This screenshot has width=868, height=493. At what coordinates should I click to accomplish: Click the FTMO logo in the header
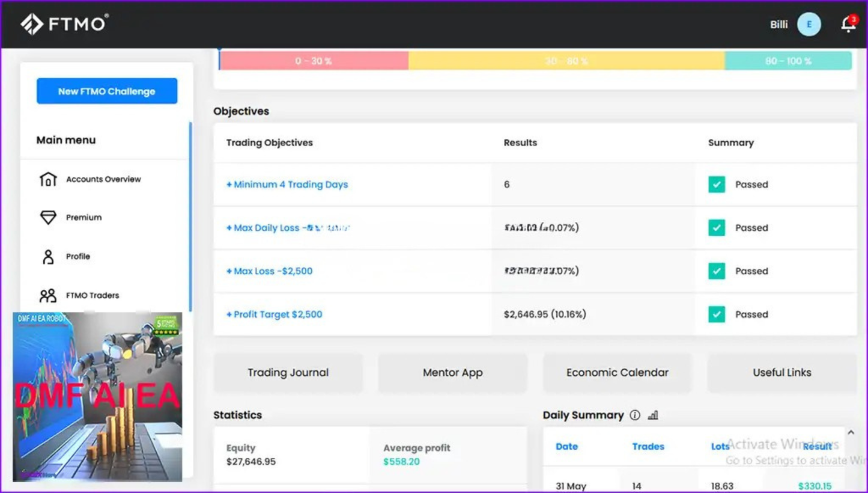point(64,24)
